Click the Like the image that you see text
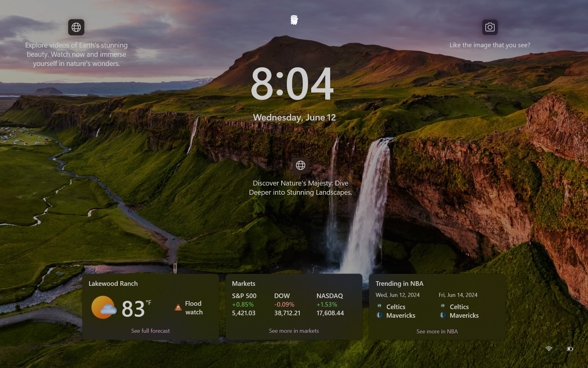The width and height of the screenshot is (588, 368). click(490, 45)
